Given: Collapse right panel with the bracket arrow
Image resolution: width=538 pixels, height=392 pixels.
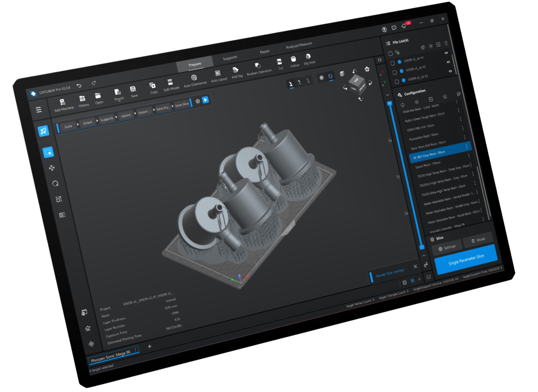Looking at the screenshot, I should 379,60.
